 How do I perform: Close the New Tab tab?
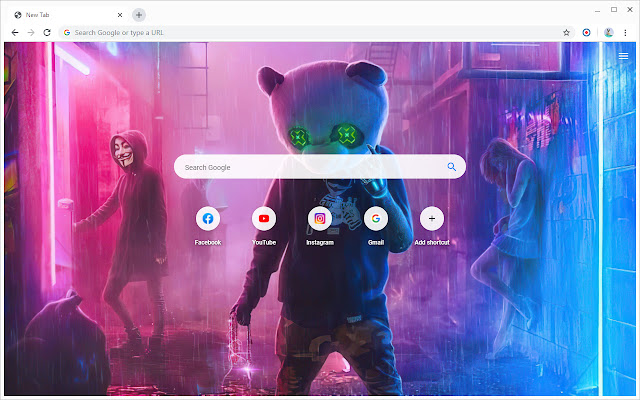coord(120,15)
